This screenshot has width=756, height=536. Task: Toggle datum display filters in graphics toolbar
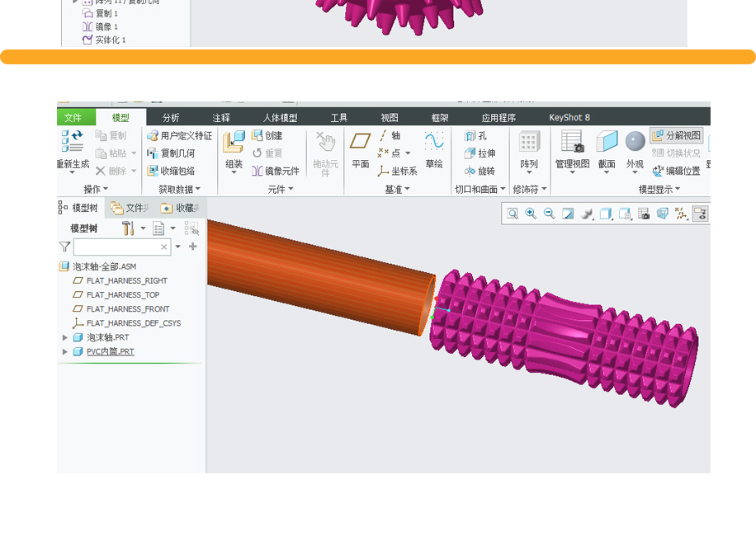681,214
